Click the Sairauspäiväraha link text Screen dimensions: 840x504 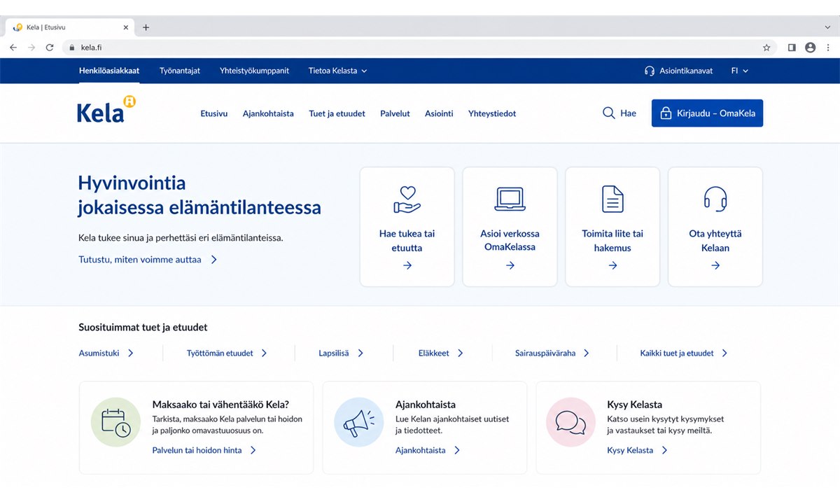point(545,353)
